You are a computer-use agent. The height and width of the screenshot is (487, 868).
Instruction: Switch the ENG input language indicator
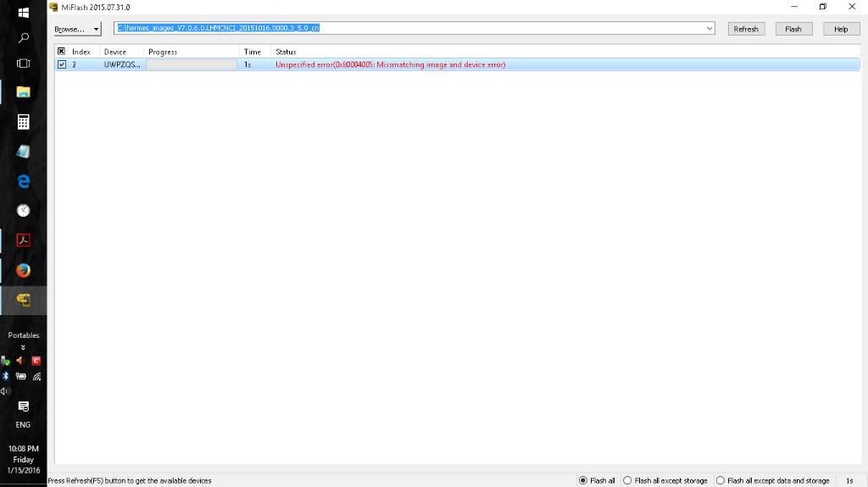(23, 425)
